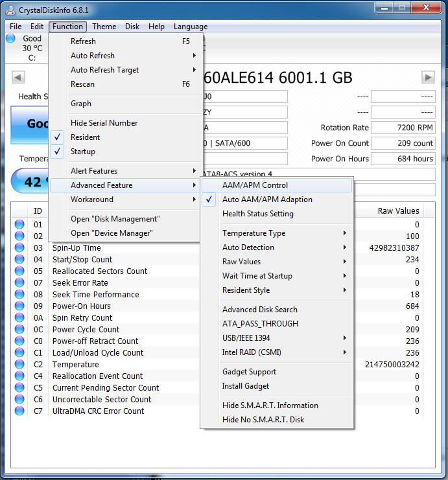Click status orb for Reallocation Event Count

coord(19,376)
